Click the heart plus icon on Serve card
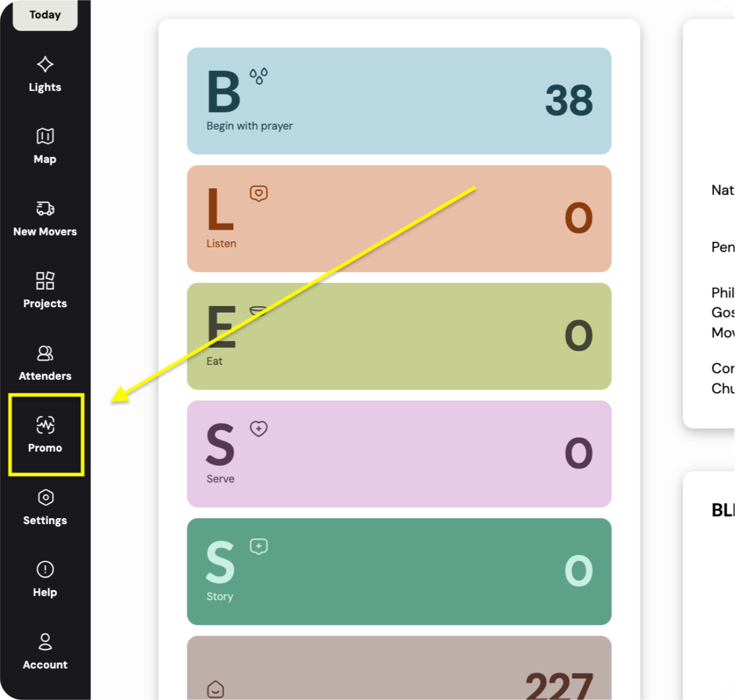 [x=258, y=429]
